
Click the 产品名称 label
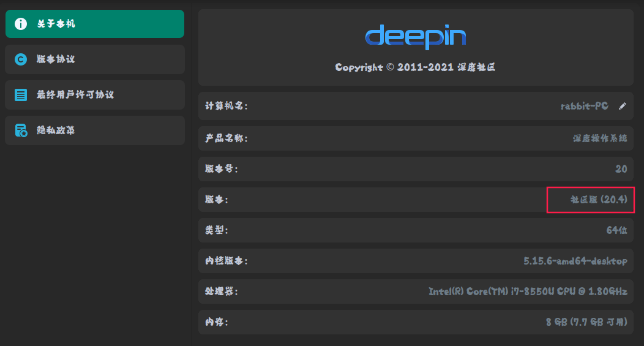point(227,138)
